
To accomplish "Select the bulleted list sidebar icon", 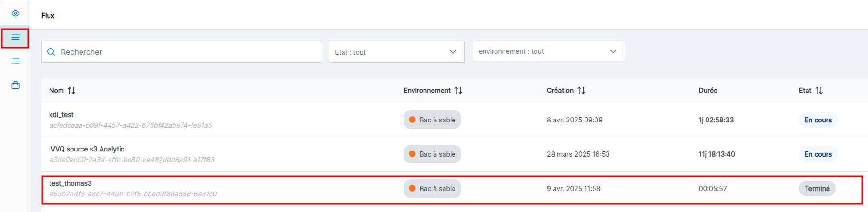I will [15, 61].
